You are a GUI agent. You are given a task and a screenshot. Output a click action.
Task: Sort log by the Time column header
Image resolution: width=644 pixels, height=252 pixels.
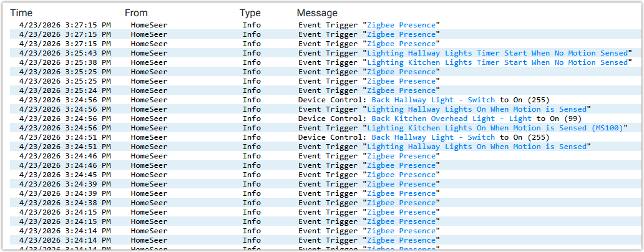tap(21, 13)
